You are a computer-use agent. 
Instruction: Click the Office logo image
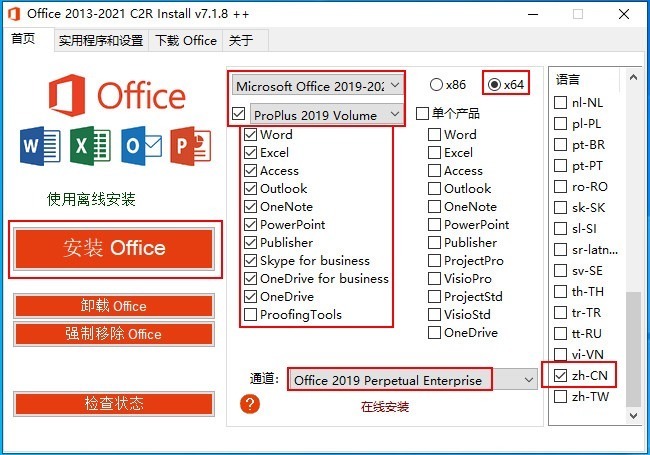pos(116,96)
